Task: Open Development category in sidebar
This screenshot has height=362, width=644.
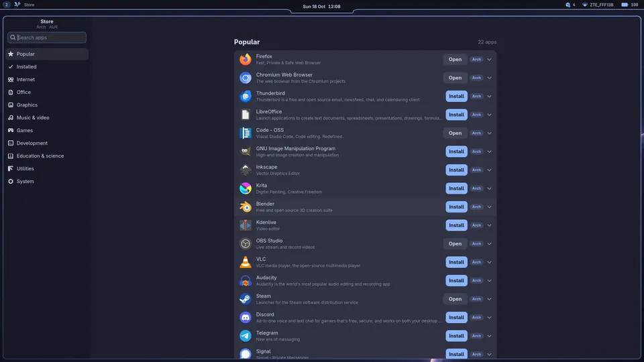Action: 47,143
